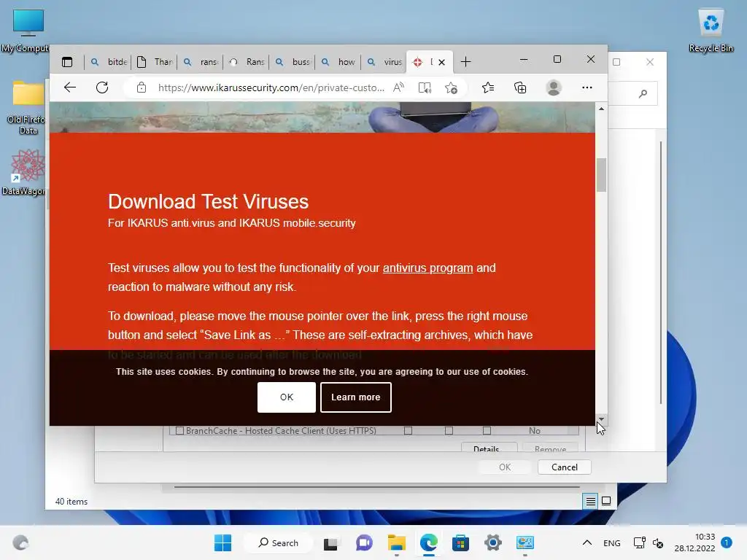Open Task View from the taskbar
747x560 pixels.
(330, 543)
